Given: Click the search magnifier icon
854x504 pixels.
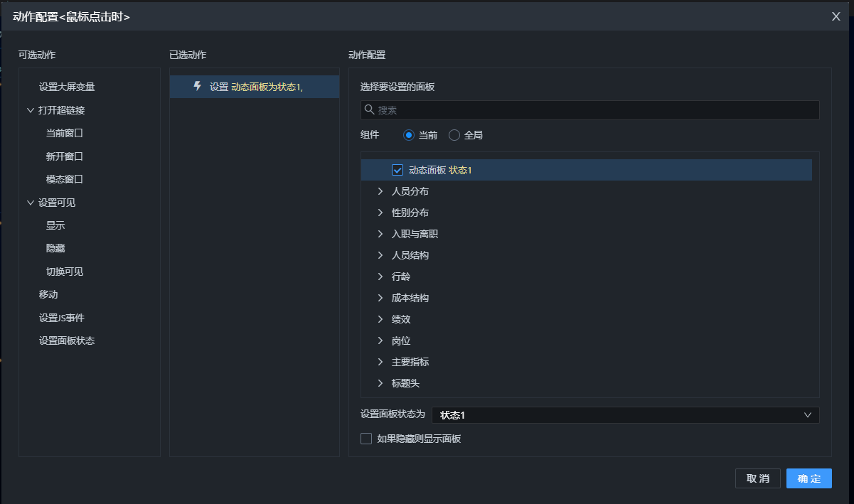Looking at the screenshot, I should [x=369, y=109].
